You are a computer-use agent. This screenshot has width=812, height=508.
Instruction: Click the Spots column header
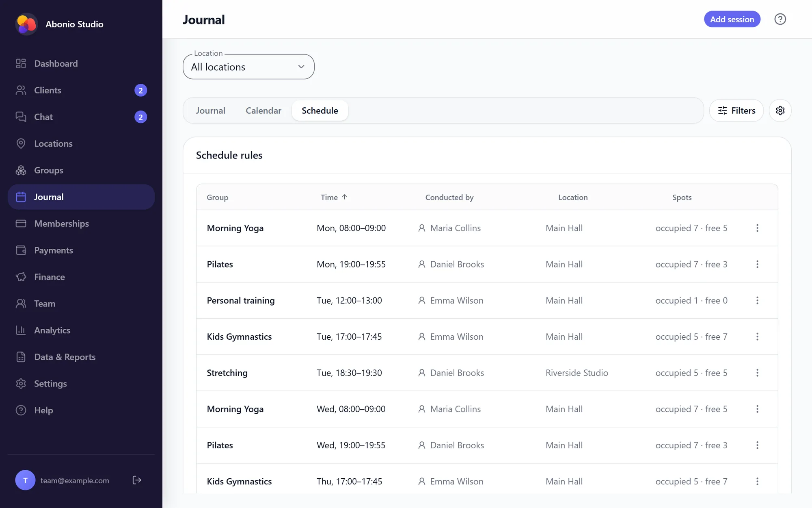click(x=682, y=197)
